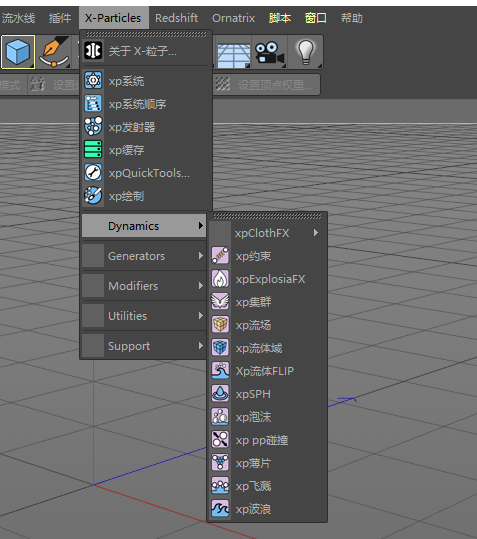Choose the Generators menu entry
This screenshot has width=477, height=539.
point(144,255)
